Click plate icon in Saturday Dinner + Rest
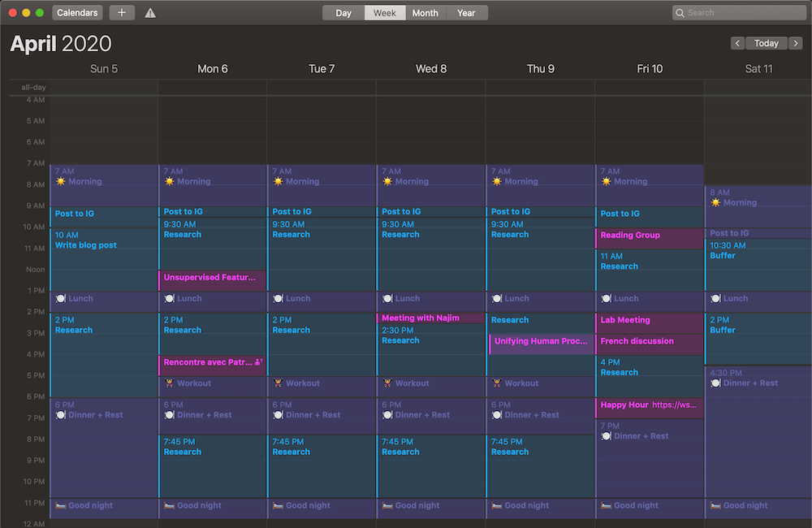This screenshot has width=812, height=528. [x=715, y=383]
